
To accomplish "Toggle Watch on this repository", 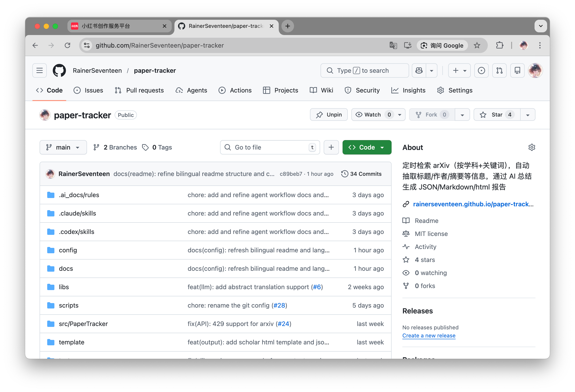I will (x=372, y=115).
